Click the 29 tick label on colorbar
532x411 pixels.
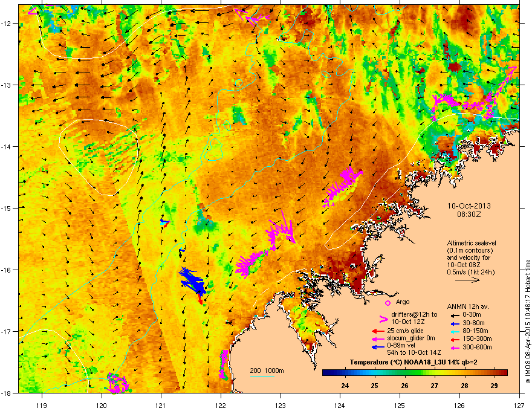(x=494, y=386)
